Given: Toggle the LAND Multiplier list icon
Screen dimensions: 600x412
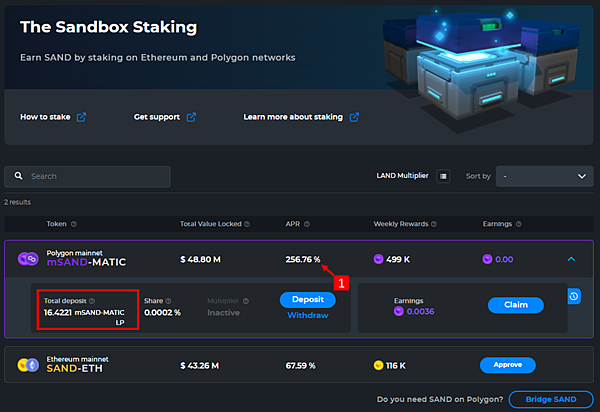Looking at the screenshot, I should (x=443, y=176).
